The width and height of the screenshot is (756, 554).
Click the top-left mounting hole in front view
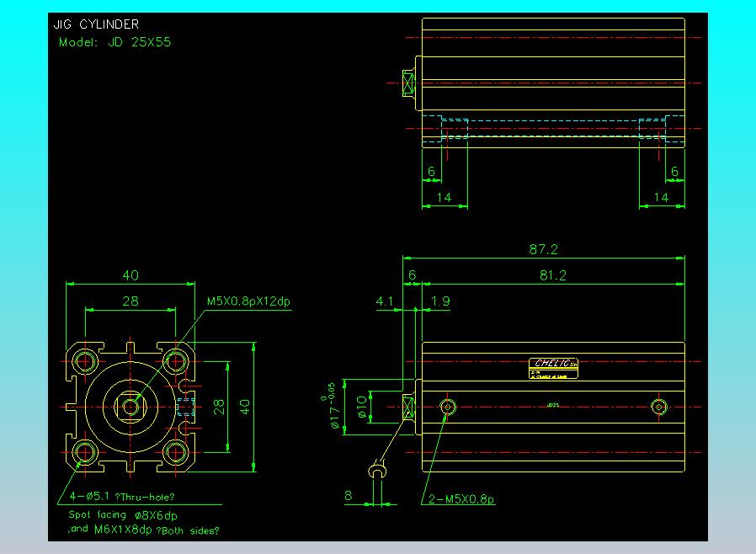(x=86, y=362)
